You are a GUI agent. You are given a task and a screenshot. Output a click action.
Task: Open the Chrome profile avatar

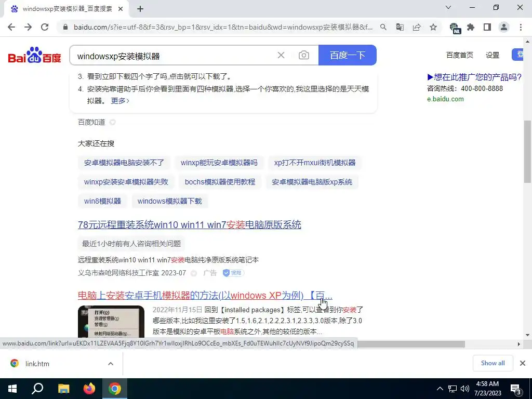coord(504,27)
